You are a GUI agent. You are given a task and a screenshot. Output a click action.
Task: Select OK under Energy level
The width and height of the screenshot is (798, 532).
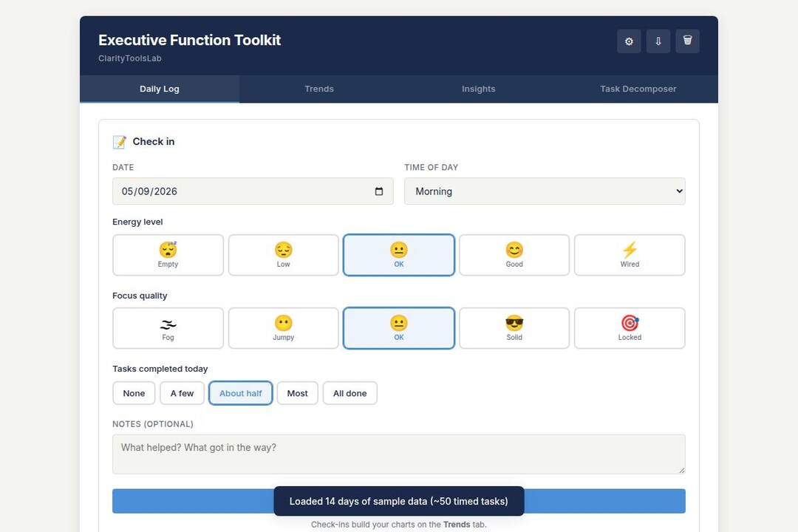(x=399, y=255)
